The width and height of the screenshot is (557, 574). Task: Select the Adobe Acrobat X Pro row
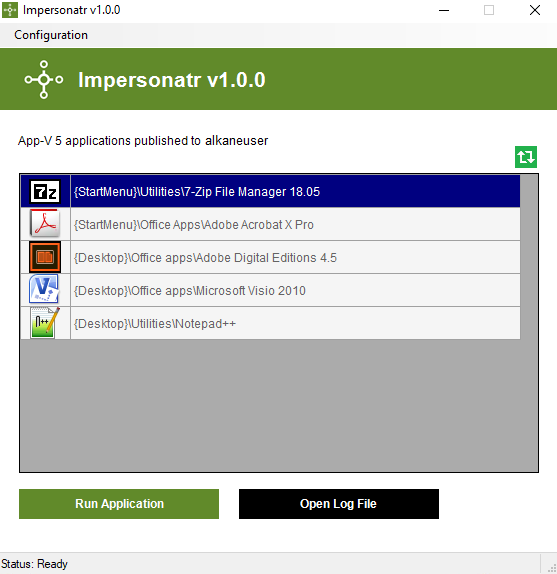[270, 224]
